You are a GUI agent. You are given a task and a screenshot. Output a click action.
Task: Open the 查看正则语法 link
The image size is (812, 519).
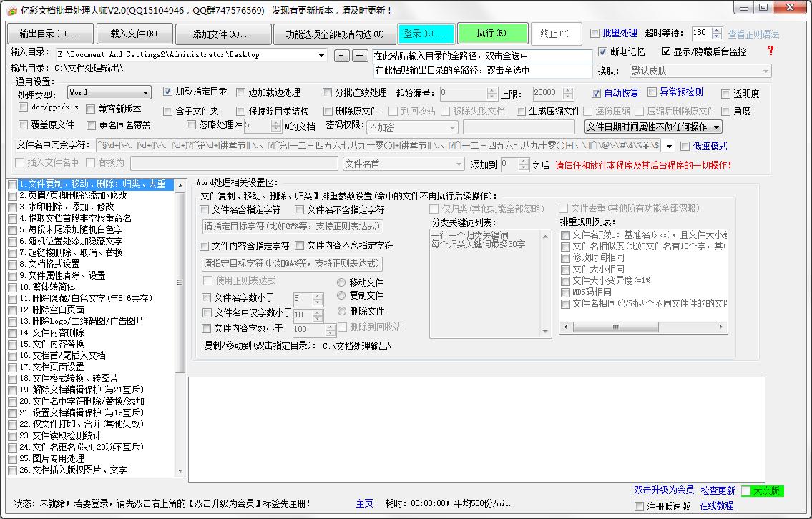pyautogui.click(x=753, y=34)
